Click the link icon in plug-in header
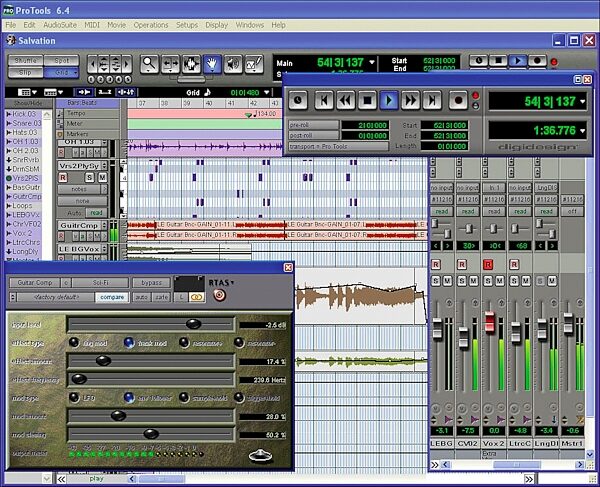The image size is (600, 487). [196, 297]
